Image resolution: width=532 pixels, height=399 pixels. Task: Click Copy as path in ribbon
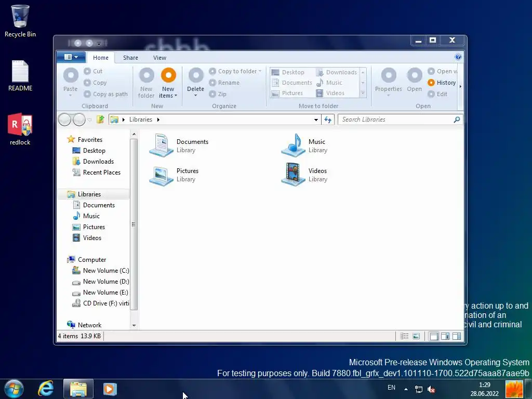pos(106,95)
